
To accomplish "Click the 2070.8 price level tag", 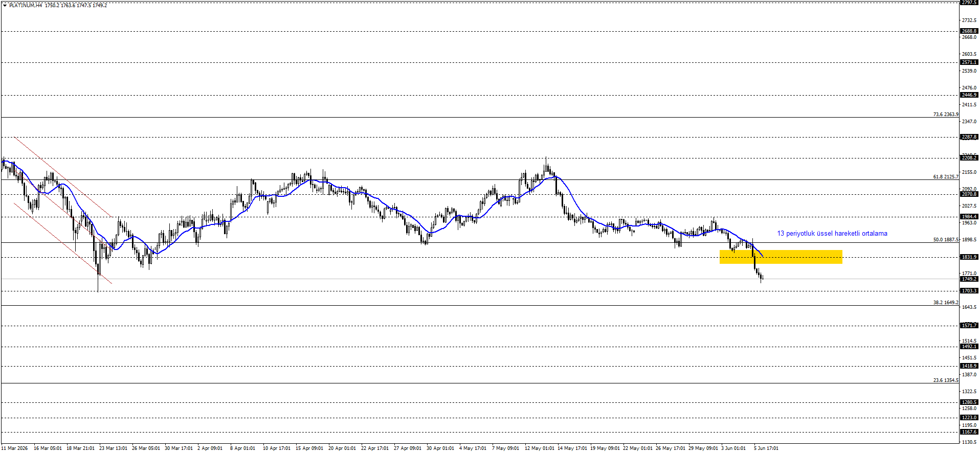I will coord(969,194).
